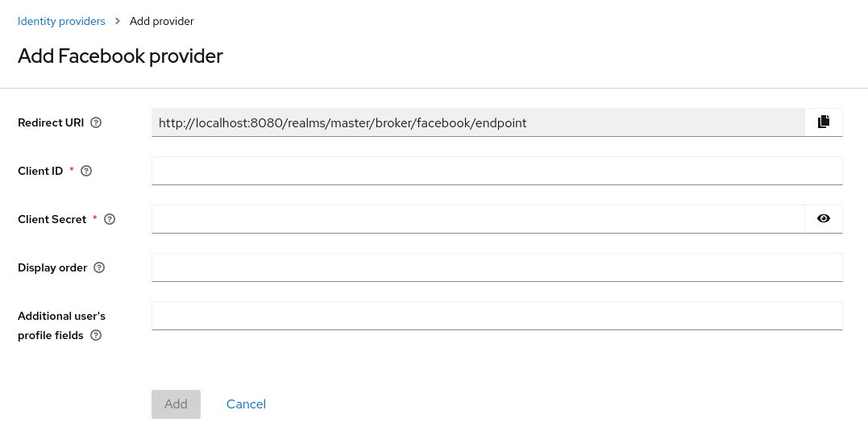The image size is (868, 439).
Task: Click the Client ID label text
Action: click(40, 171)
